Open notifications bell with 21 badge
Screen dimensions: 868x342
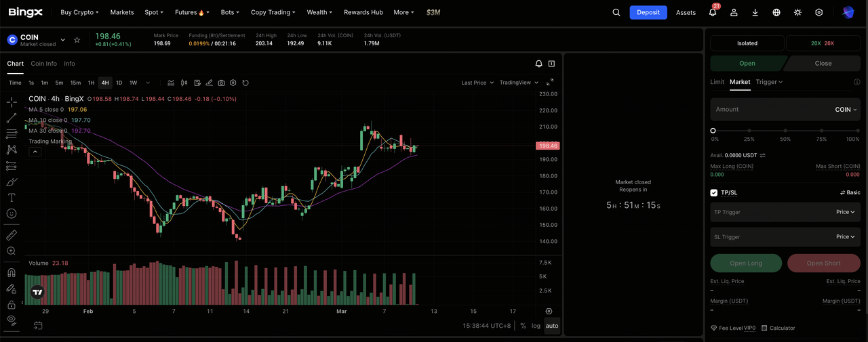(x=713, y=12)
